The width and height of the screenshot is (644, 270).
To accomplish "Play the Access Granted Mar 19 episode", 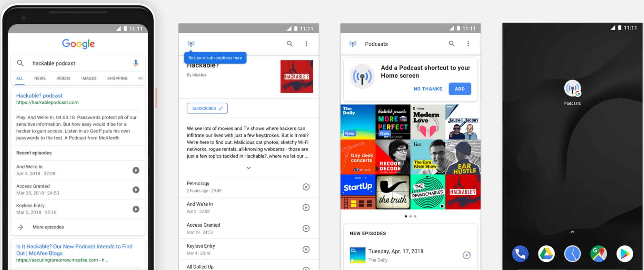I will pos(306,228).
